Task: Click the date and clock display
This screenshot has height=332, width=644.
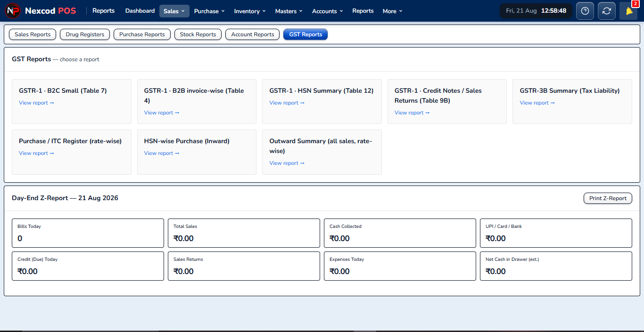Action: click(536, 11)
